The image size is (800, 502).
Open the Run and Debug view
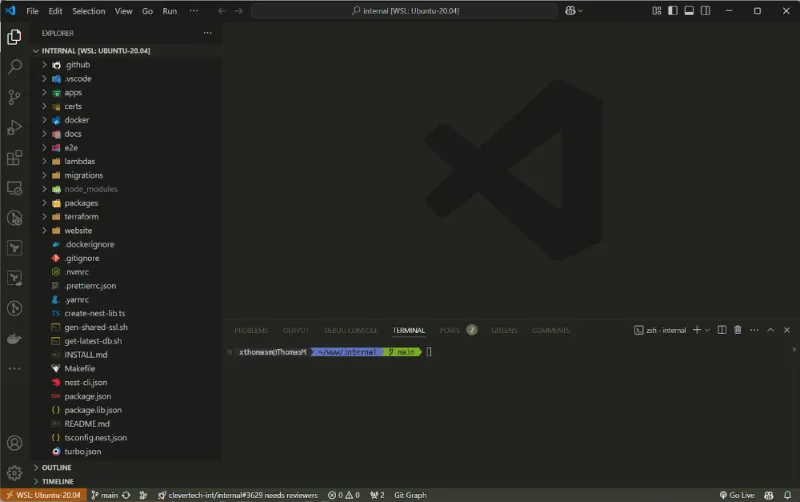point(14,127)
